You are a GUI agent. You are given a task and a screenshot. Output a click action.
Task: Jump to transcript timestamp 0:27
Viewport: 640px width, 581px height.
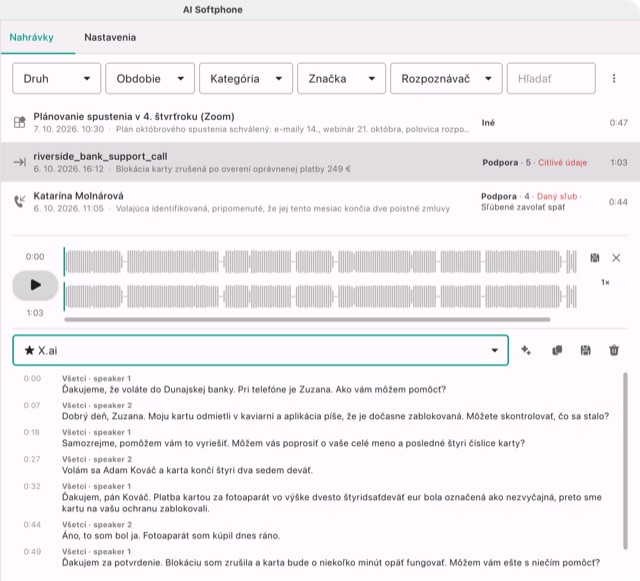pyautogui.click(x=32, y=459)
